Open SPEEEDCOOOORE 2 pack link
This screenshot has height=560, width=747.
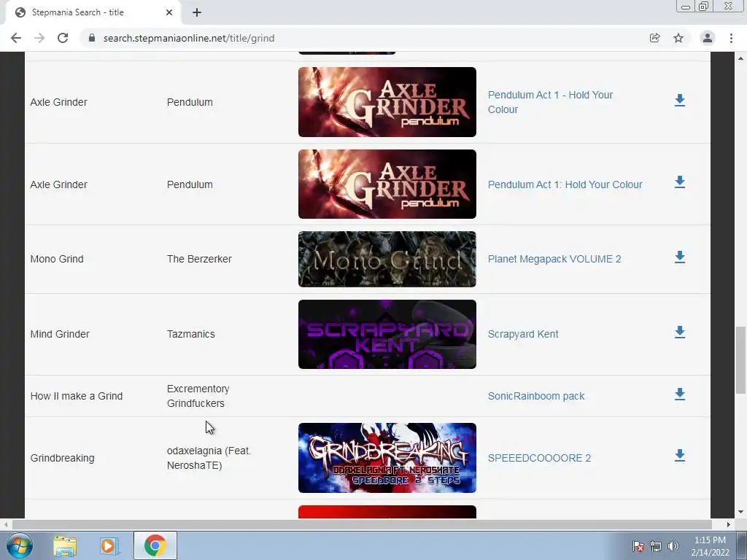click(539, 458)
